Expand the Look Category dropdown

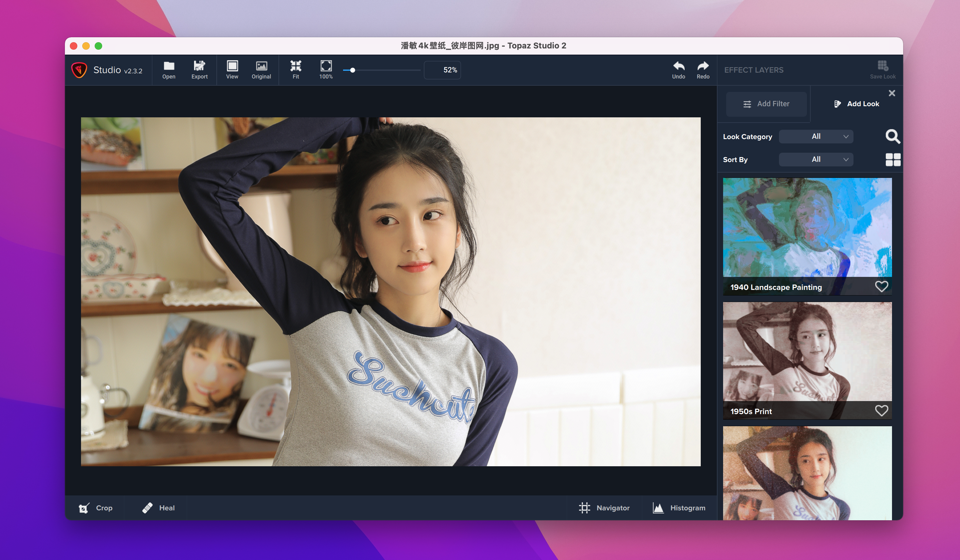[x=816, y=136]
